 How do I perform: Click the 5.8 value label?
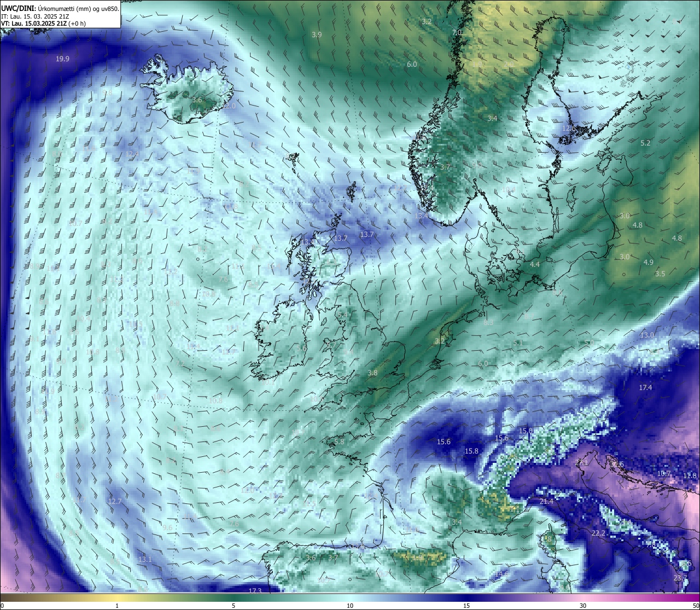[339, 441]
